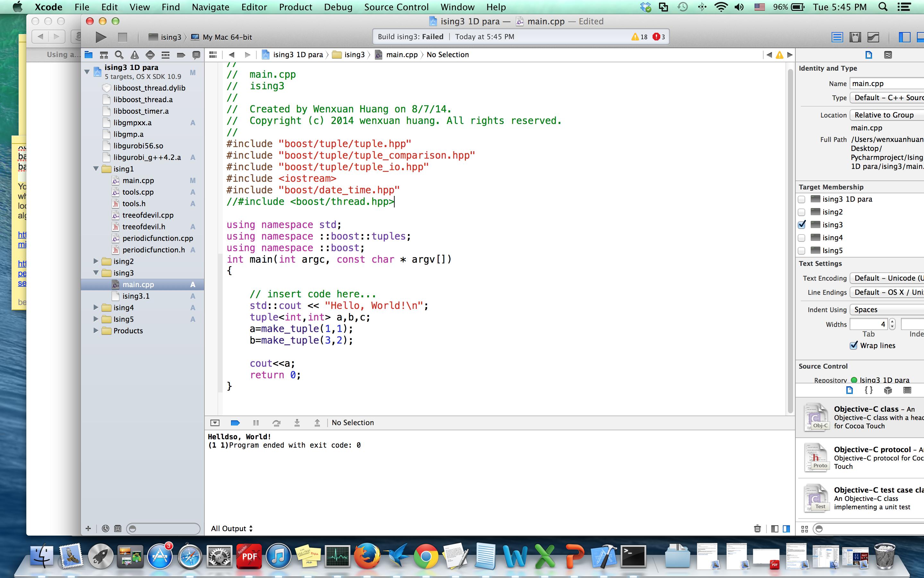The height and width of the screenshot is (578, 924).
Task: Check ising3 1D para target membership
Action: coord(802,199)
